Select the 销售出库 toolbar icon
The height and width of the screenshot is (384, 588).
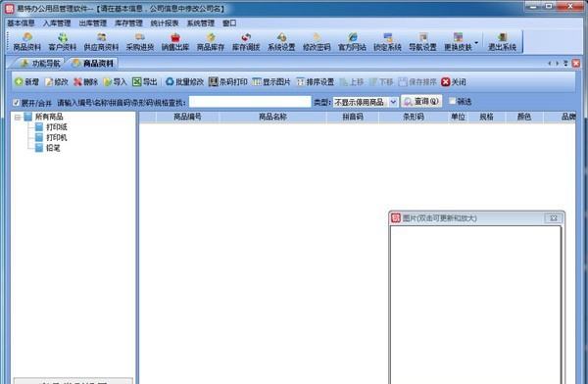pos(175,41)
